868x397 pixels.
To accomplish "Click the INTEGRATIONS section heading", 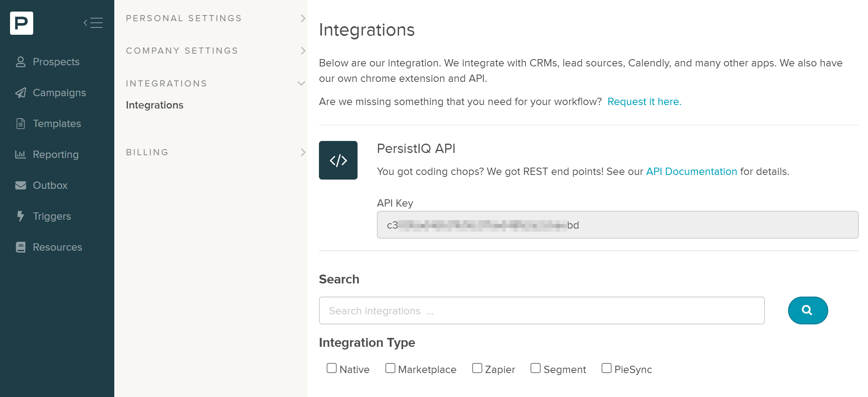I will pos(166,83).
